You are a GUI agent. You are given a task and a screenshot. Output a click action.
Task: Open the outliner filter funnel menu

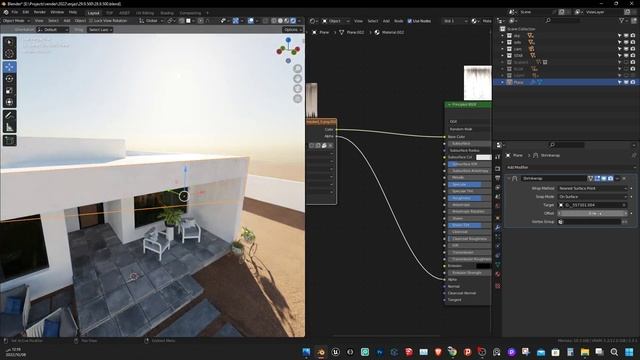[x=622, y=20]
